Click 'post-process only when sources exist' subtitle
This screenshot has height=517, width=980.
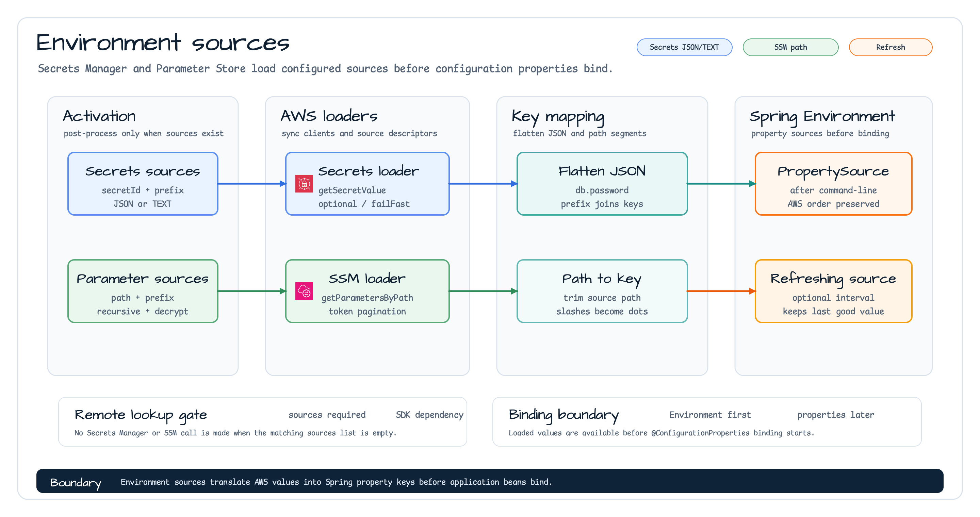tap(143, 133)
